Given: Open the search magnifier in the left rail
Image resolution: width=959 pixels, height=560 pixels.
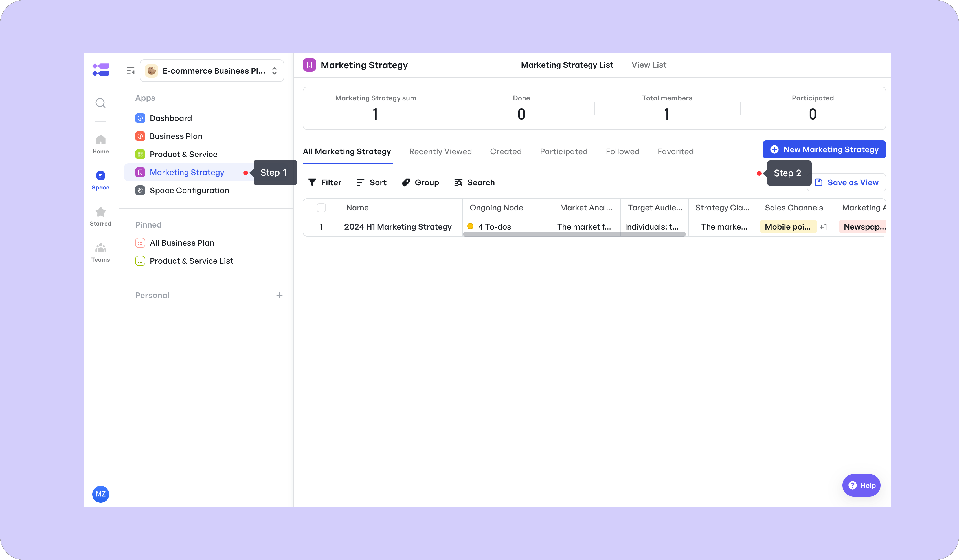Looking at the screenshot, I should pos(100,103).
